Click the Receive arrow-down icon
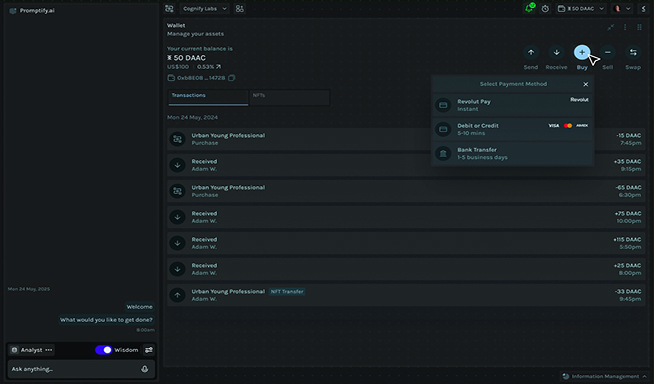 click(x=556, y=53)
